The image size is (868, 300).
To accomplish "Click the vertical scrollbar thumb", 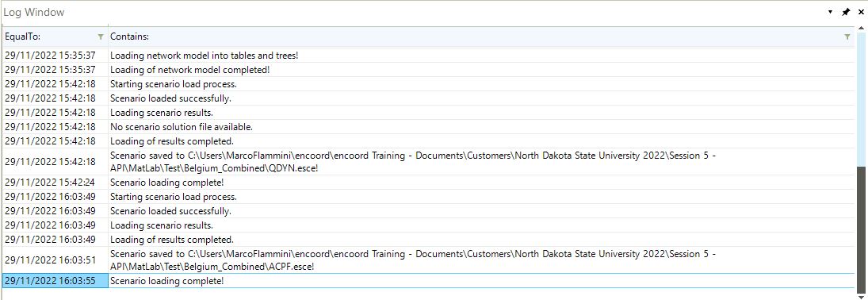I will 862,226.
